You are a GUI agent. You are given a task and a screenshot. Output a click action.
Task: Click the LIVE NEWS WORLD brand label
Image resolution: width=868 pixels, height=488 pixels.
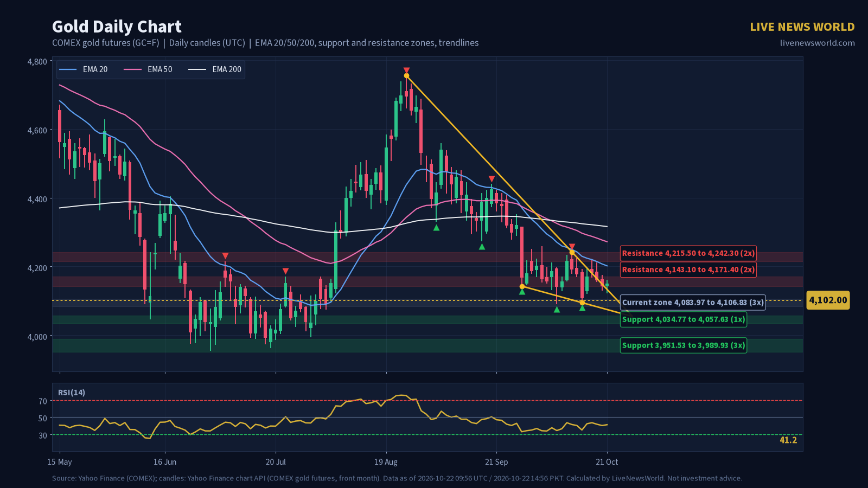pyautogui.click(x=802, y=27)
